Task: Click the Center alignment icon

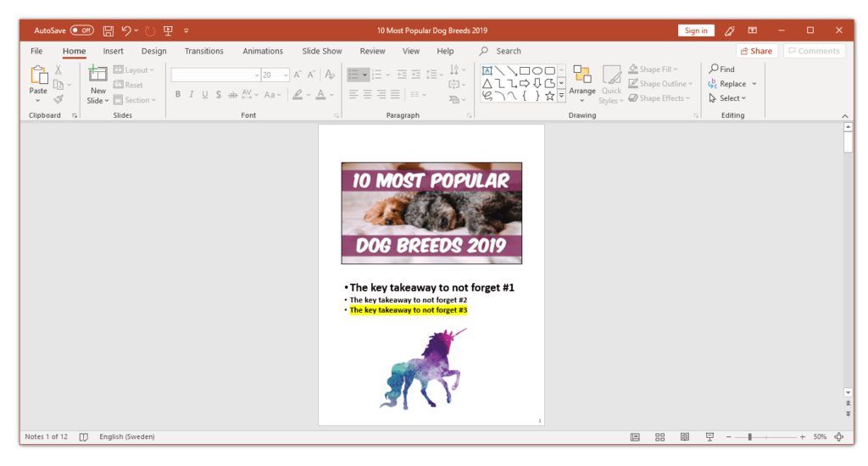Action: [x=368, y=95]
